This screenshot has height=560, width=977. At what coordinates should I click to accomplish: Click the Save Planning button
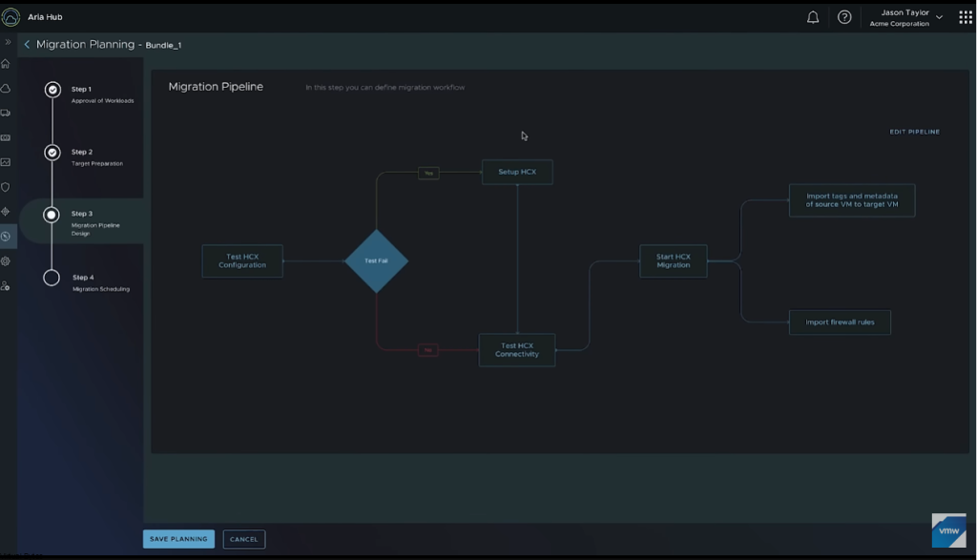pyautogui.click(x=178, y=539)
